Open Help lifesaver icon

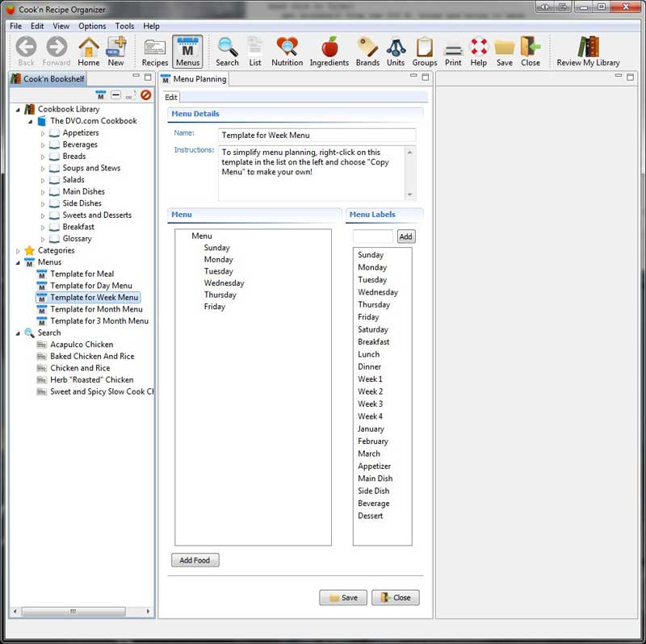(478, 52)
